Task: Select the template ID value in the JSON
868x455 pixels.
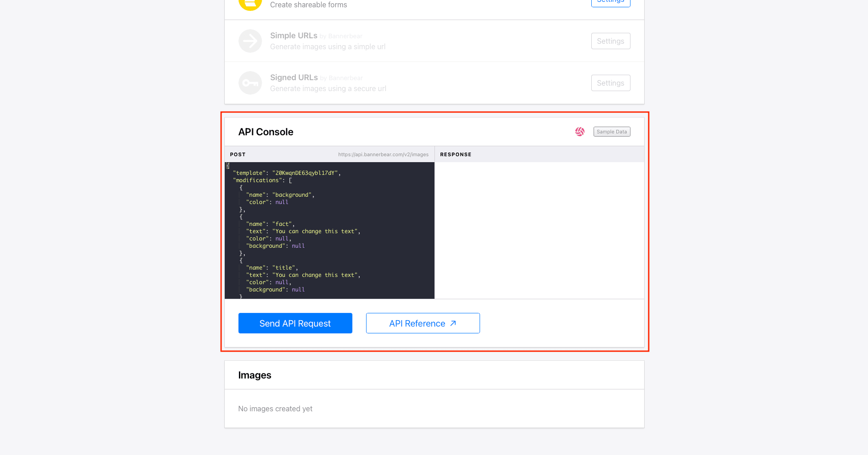Action: click(x=305, y=173)
